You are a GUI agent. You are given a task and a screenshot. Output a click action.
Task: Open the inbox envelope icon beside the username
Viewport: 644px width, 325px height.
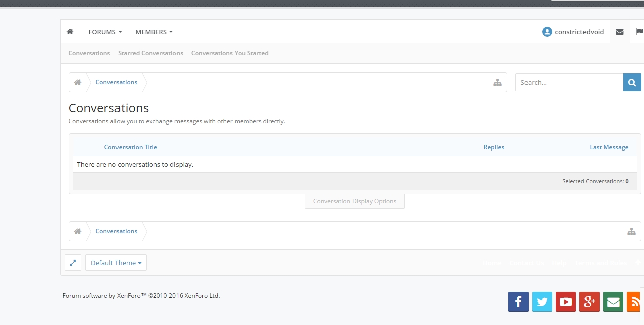(620, 32)
